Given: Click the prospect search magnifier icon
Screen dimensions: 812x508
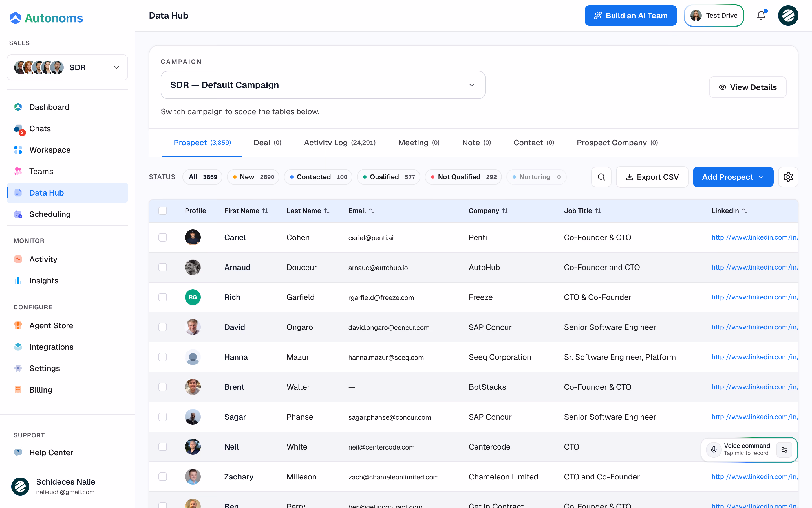Looking at the screenshot, I should coord(601,177).
